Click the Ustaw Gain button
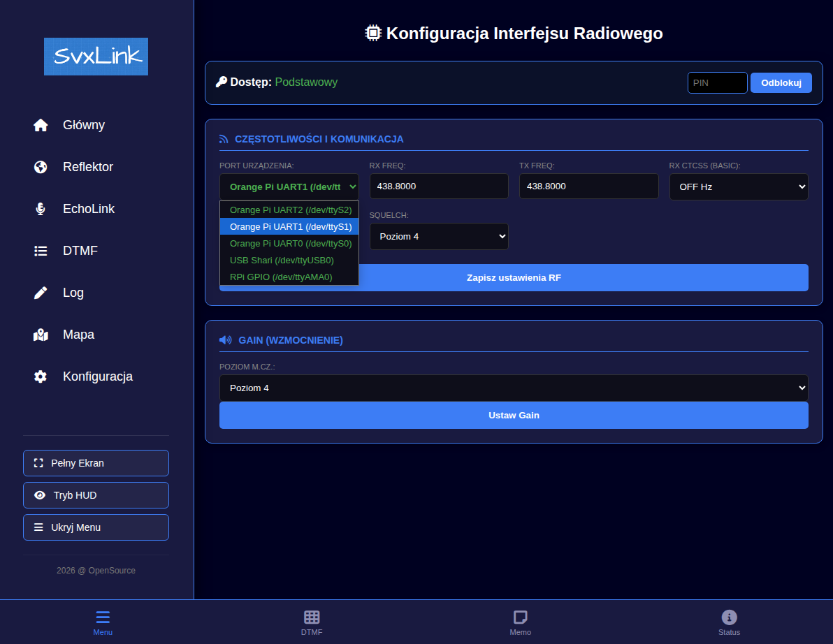The image size is (833, 644). coord(513,416)
